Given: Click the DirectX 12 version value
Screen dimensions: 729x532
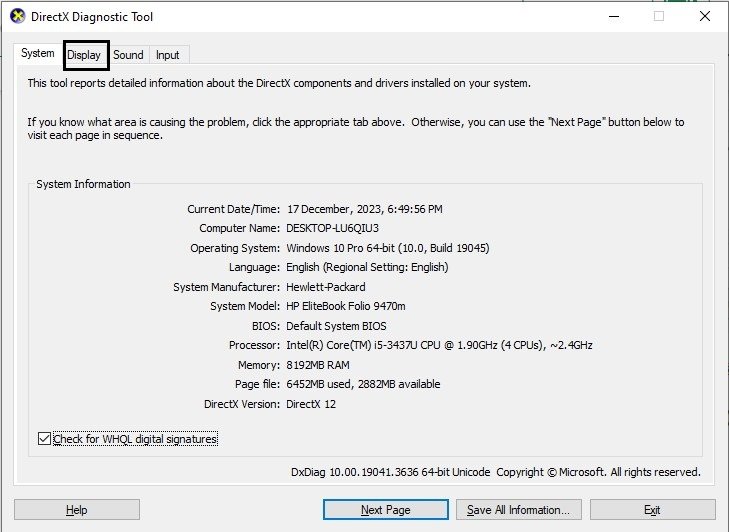Looking at the screenshot, I should click(311, 404).
